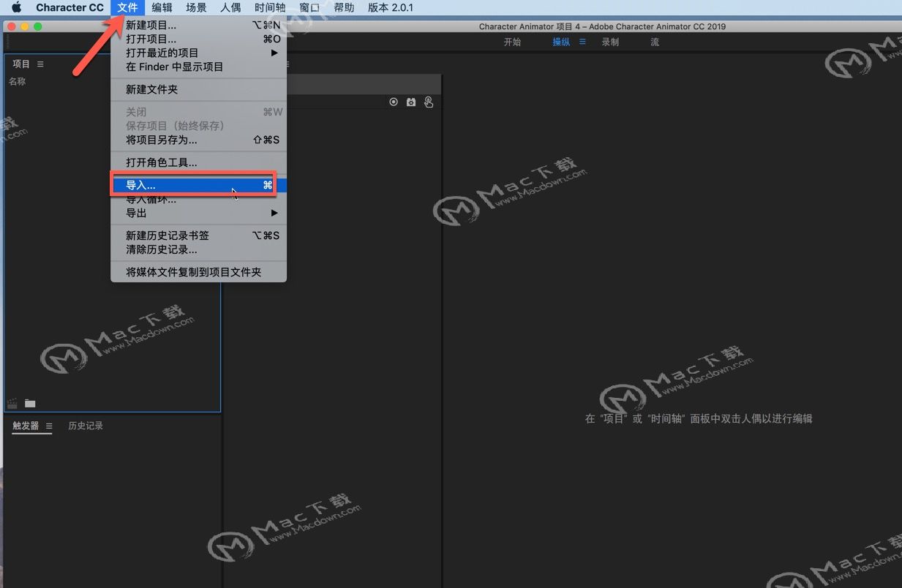The image size is (902, 588).
Task: Expand the 导出 submenu
Action: click(198, 213)
